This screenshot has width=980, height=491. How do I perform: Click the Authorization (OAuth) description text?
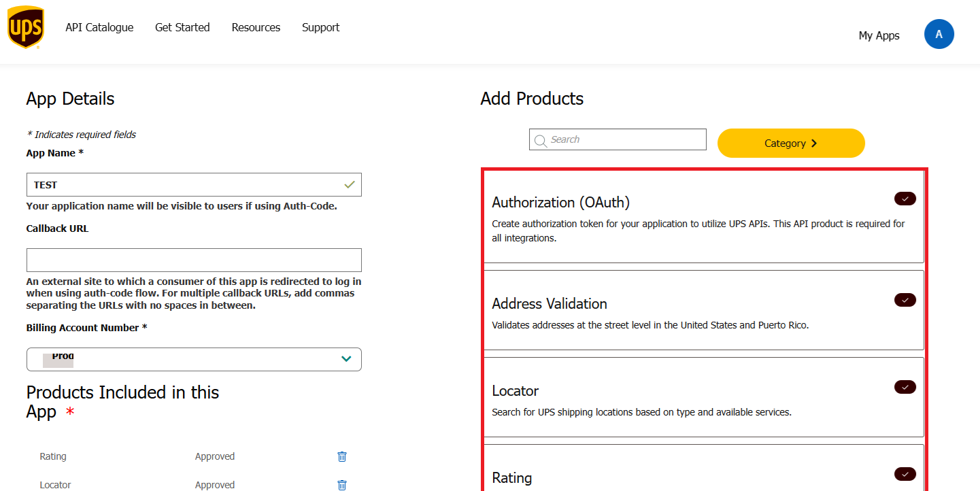point(698,231)
